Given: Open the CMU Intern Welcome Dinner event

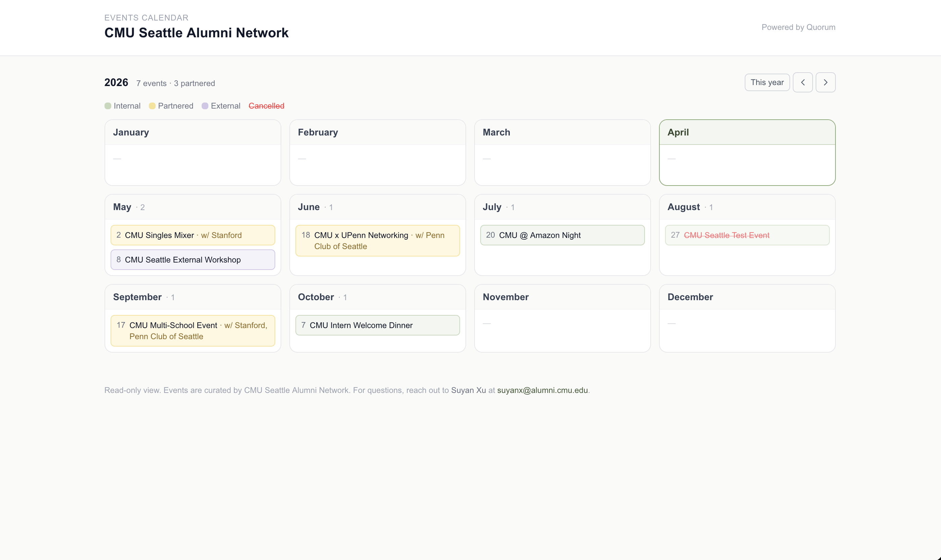Looking at the screenshot, I should (x=377, y=325).
